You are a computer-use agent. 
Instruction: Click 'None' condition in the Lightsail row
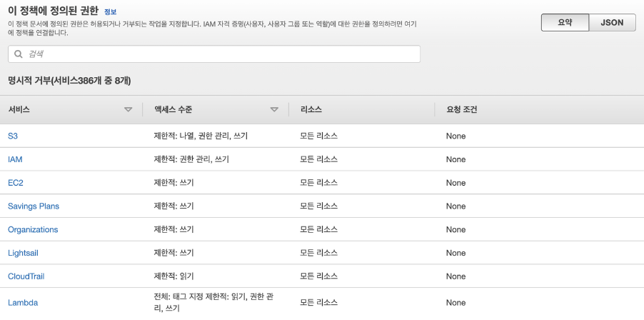pos(456,253)
